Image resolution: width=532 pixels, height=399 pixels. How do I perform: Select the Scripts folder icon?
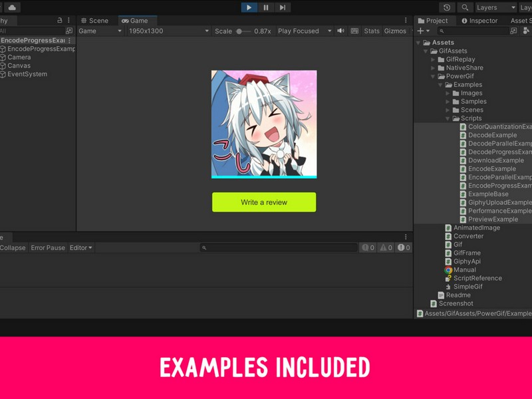pyautogui.click(x=456, y=118)
